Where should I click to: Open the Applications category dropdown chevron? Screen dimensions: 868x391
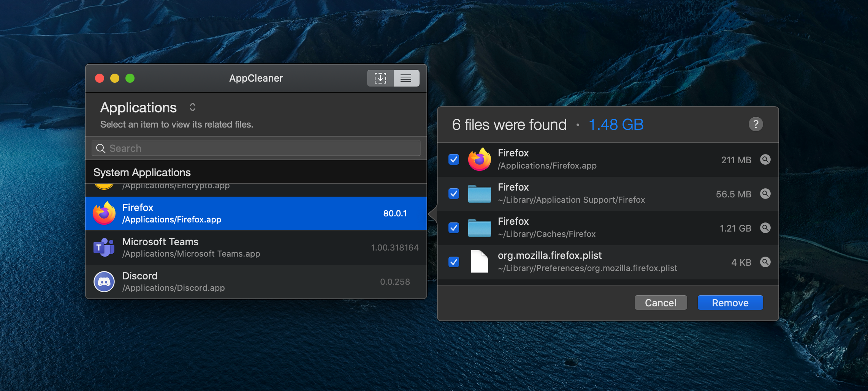(x=193, y=107)
